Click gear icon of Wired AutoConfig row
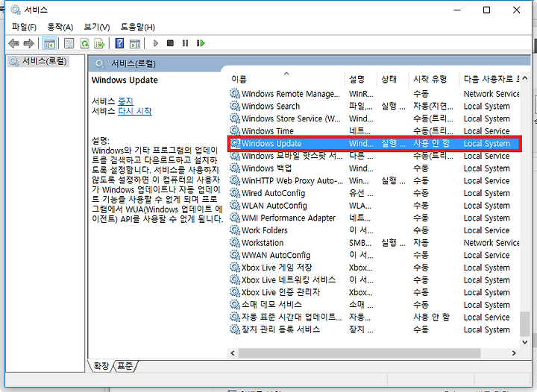 click(x=235, y=193)
